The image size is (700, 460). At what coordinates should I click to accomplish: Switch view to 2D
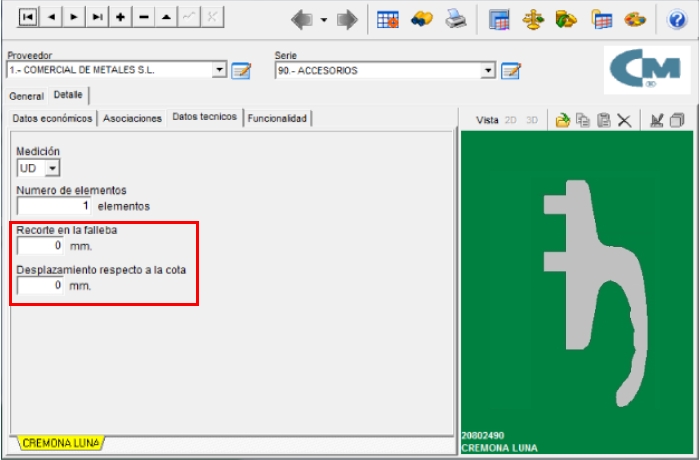510,120
